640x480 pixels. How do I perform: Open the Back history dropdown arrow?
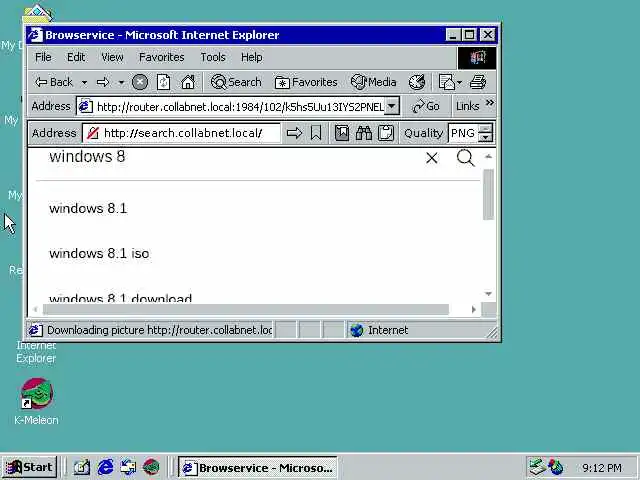click(84, 82)
